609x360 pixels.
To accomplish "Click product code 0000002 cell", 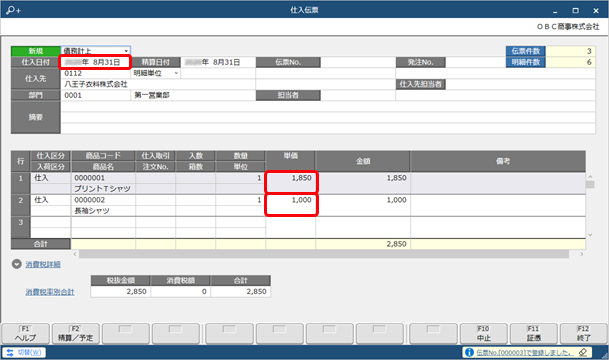I will pos(103,200).
